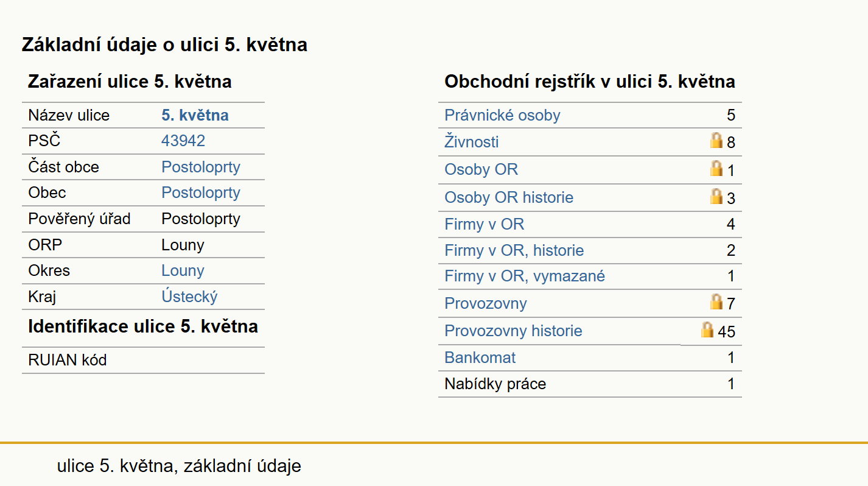Screen dimensions: 868x486
Task: Open Louny link in Okres row
Action: click(x=183, y=270)
